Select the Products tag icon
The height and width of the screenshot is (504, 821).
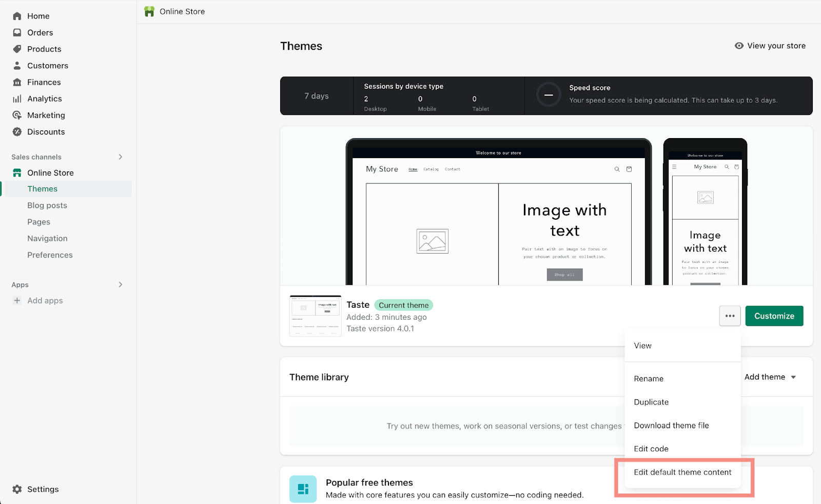tap(17, 49)
